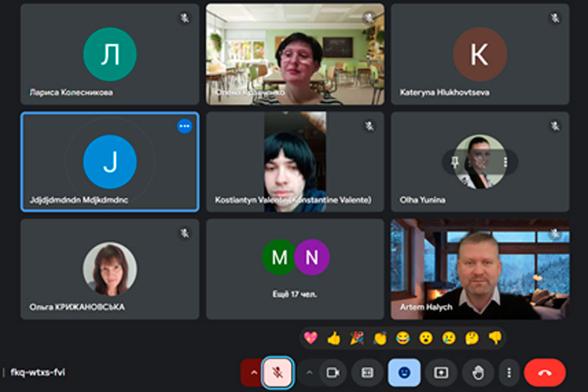Send the thumbs up reaction

coord(334,338)
